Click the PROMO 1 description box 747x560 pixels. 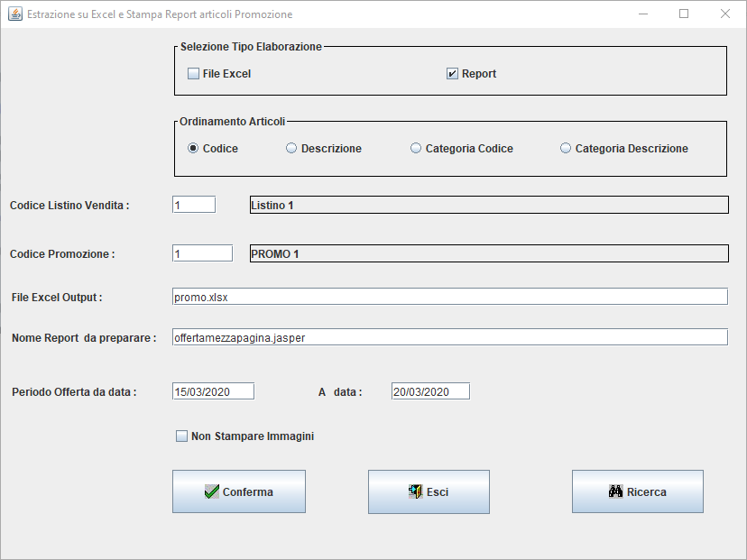[488, 253]
